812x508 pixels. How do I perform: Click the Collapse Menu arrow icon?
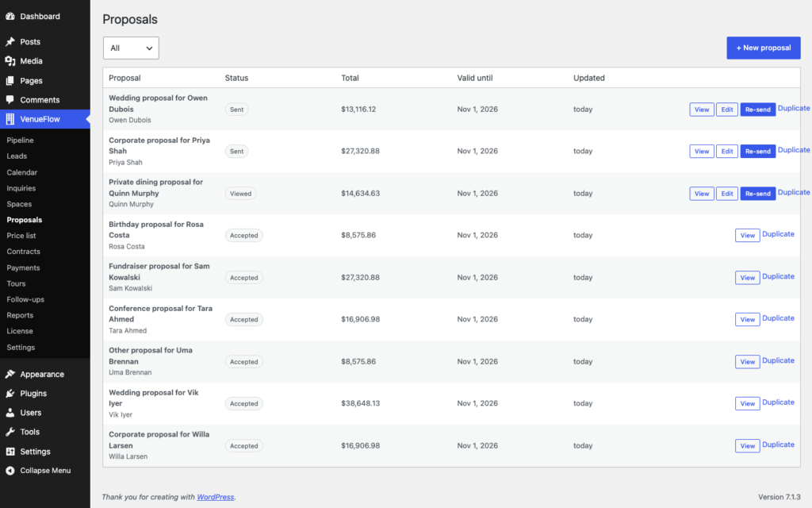coord(10,470)
